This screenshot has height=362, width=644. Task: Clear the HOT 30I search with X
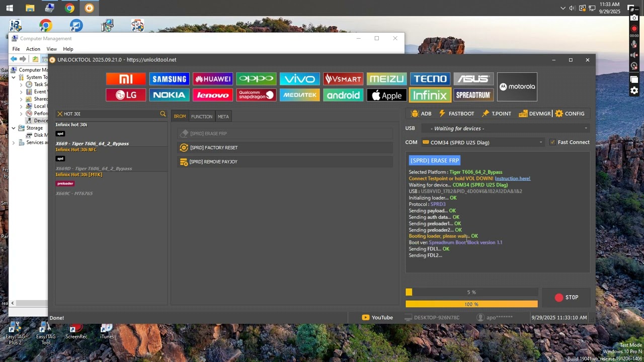click(x=59, y=114)
